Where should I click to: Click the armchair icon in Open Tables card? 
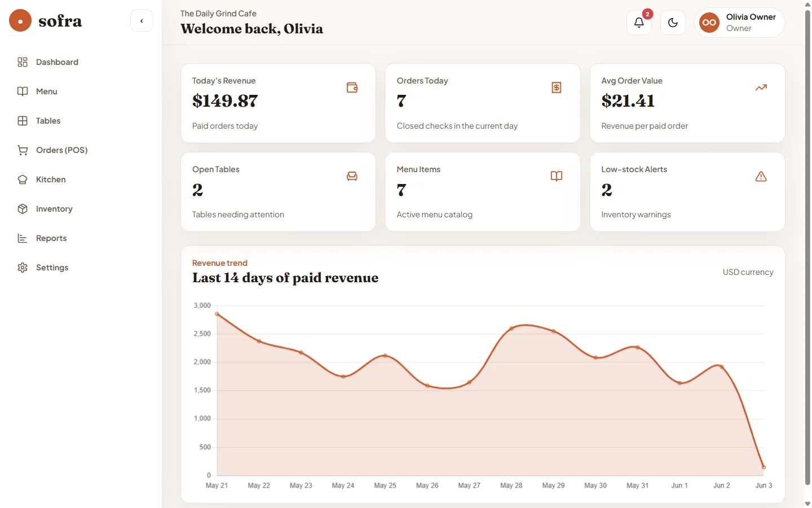pos(352,176)
